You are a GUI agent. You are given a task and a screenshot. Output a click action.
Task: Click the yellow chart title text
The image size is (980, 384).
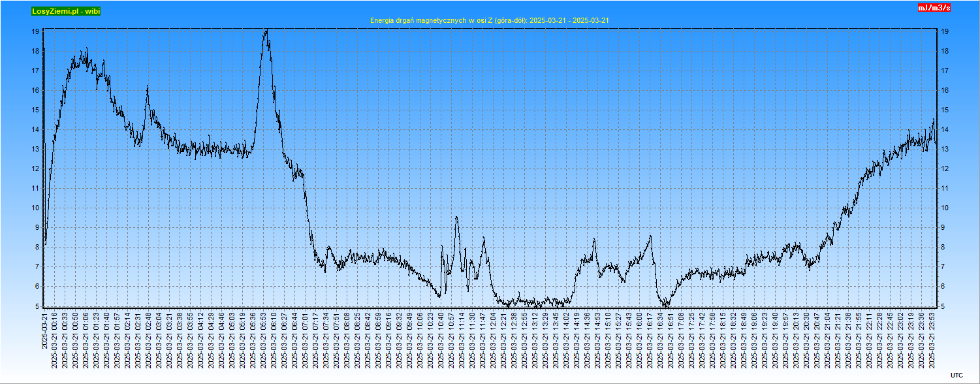489,21
